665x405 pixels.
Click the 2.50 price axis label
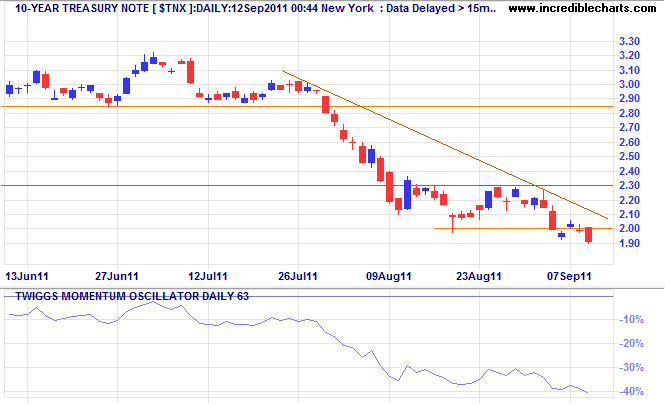(629, 156)
